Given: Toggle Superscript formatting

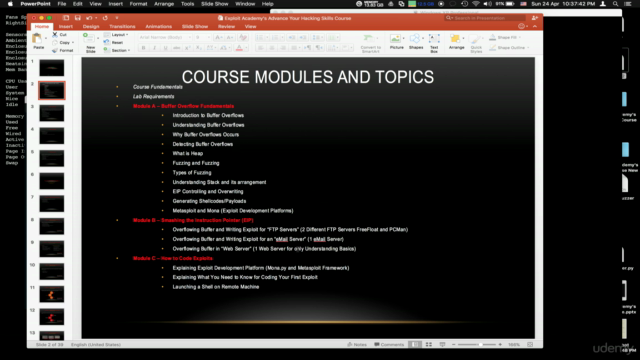Looking at the screenshot, I should point(188,48).
